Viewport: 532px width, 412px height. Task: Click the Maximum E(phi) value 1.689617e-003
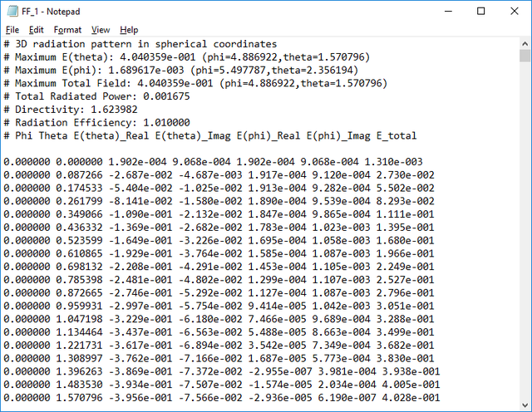146,71
